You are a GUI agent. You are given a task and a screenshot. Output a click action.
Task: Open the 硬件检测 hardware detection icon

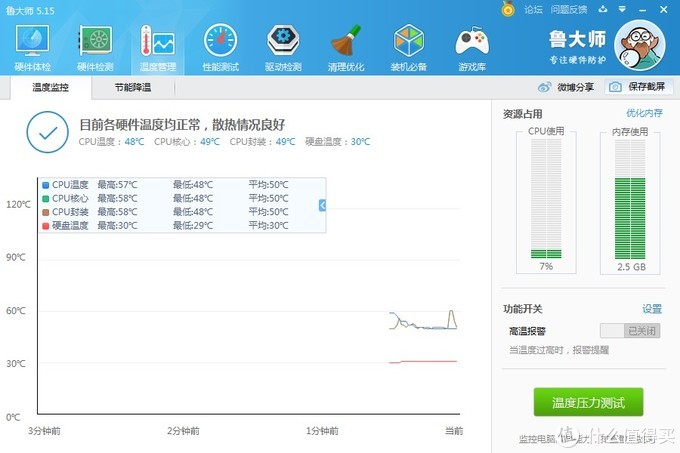point(95,40)
